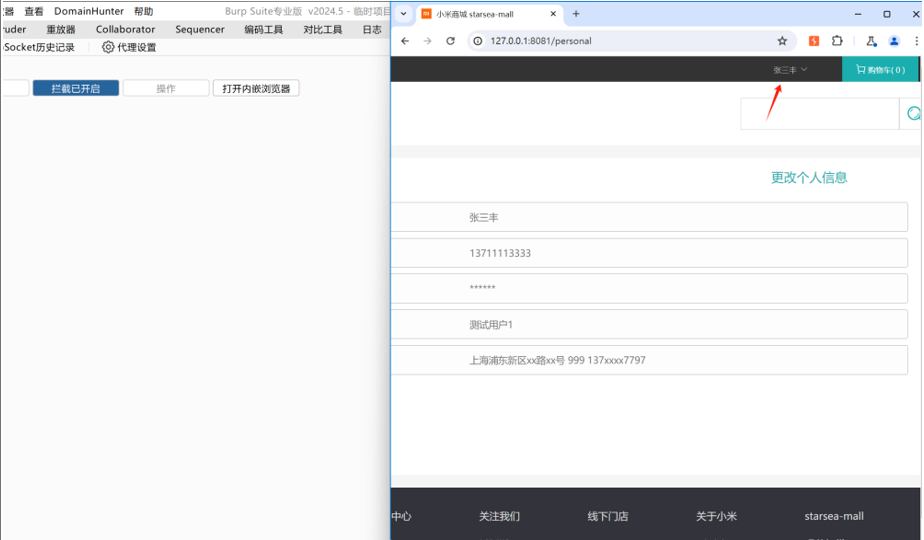Open the Chrome profile avatar icon
The height and width of the screenshot is (540, 924).
(x=894, y=41)
